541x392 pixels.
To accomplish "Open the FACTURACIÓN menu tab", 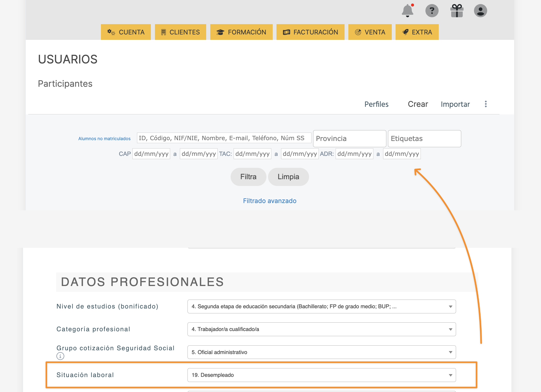I will (310, 32).
